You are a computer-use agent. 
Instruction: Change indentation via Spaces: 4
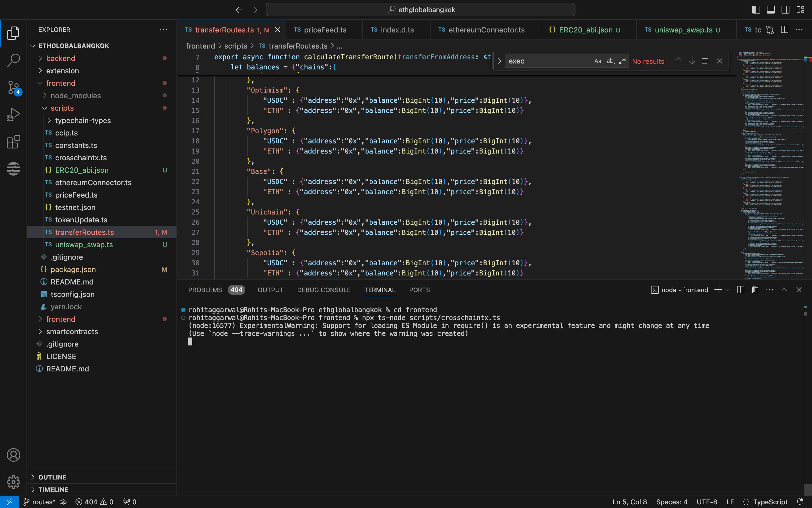[672, 502]
